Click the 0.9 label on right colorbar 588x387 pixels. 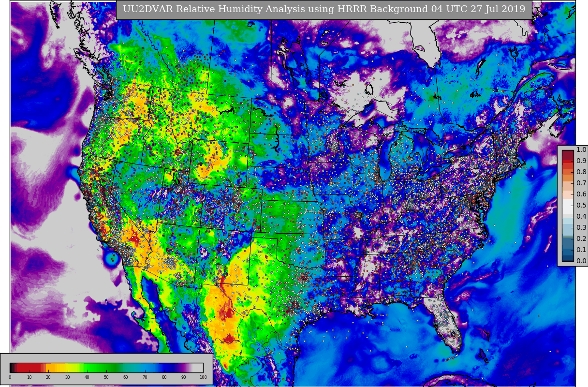581,161
